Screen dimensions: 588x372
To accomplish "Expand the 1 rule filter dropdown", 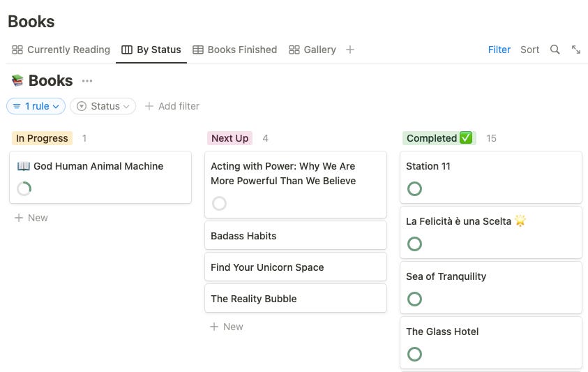I will click(36, 106).
